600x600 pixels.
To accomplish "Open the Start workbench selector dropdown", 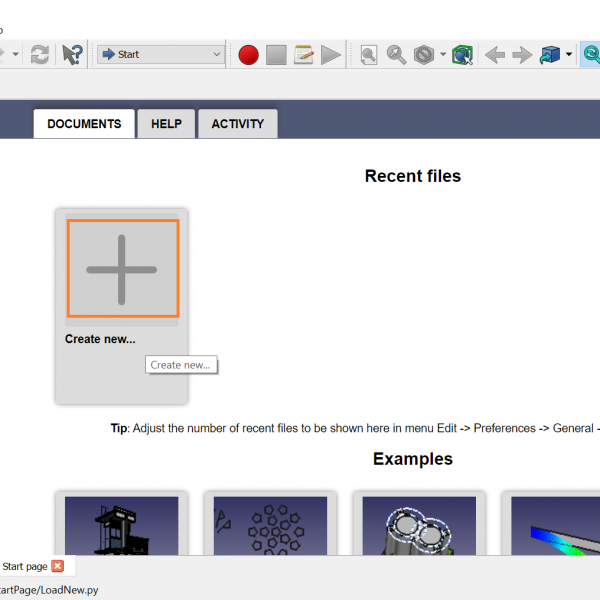I will pos(161,54).
